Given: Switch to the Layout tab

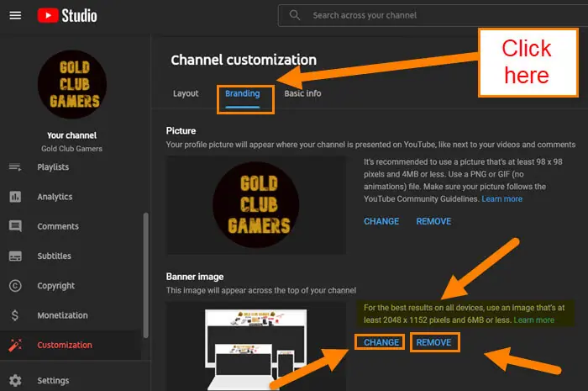Looking at the screenshot, I should coord(186,93).
